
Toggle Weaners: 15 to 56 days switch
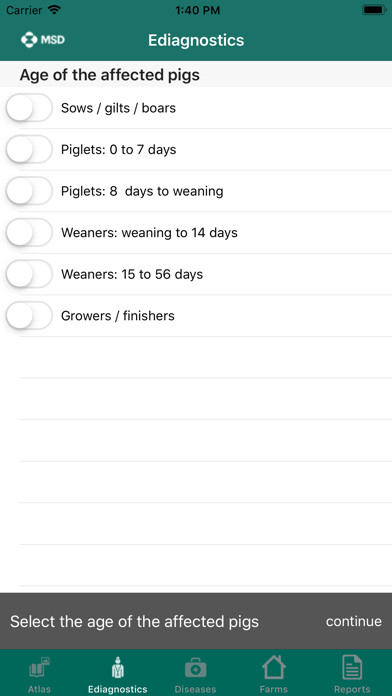[x=29, y=274]
